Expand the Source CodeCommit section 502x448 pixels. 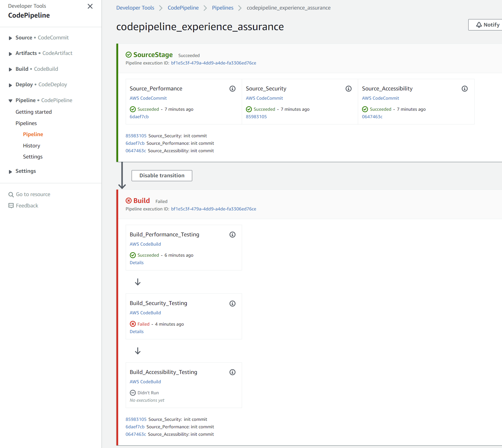coord(10,38)
